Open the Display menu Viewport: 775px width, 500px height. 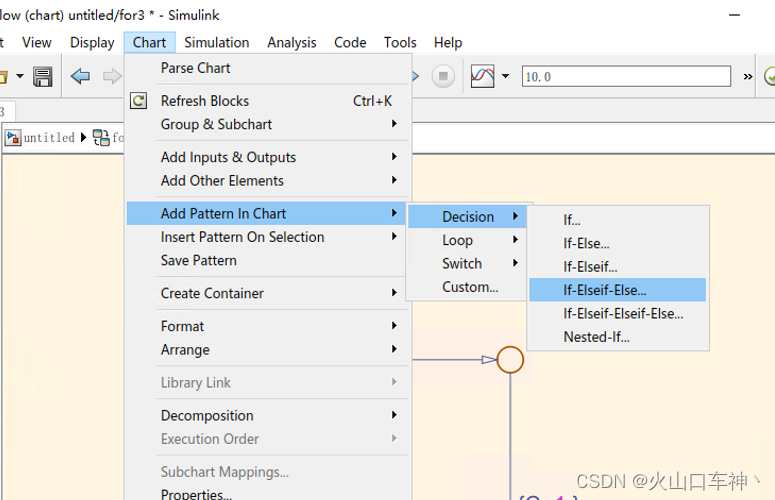pos(92,42)
